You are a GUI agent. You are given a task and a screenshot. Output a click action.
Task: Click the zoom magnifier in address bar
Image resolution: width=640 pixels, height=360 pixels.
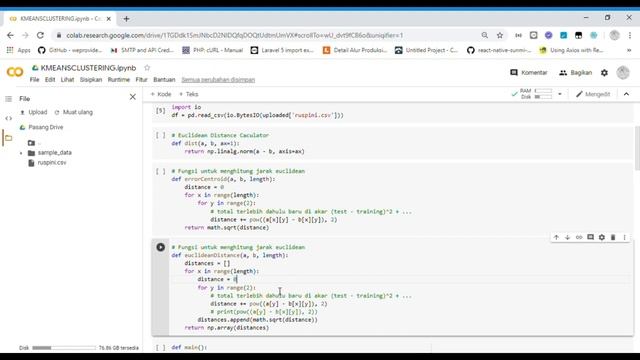click(484, 36)
